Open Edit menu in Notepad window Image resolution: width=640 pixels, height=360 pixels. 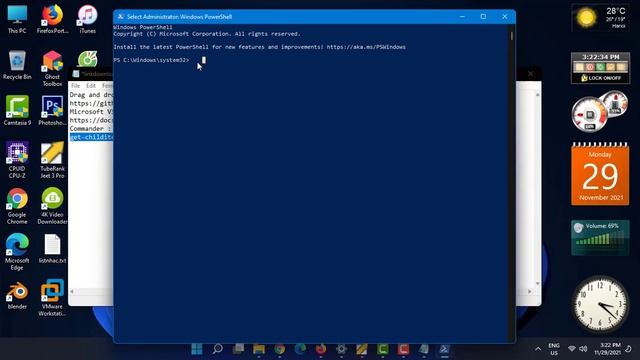[x=91, y=86]
